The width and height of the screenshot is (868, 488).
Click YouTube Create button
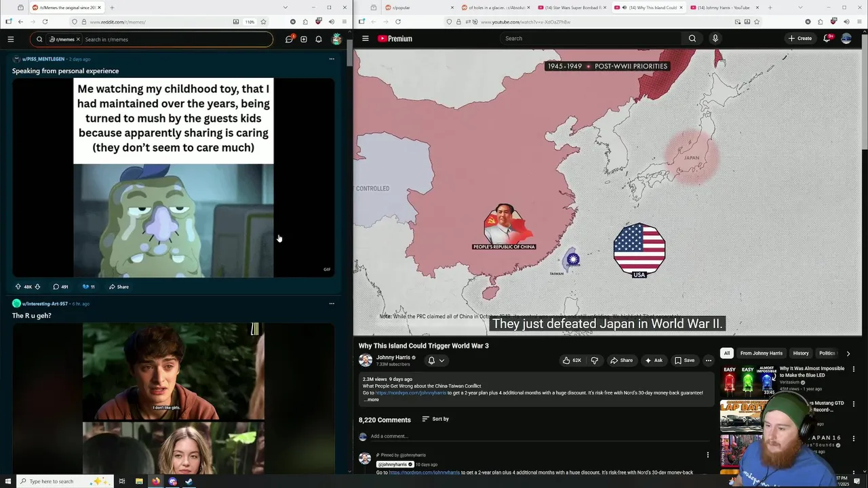[x=800, y=39]
